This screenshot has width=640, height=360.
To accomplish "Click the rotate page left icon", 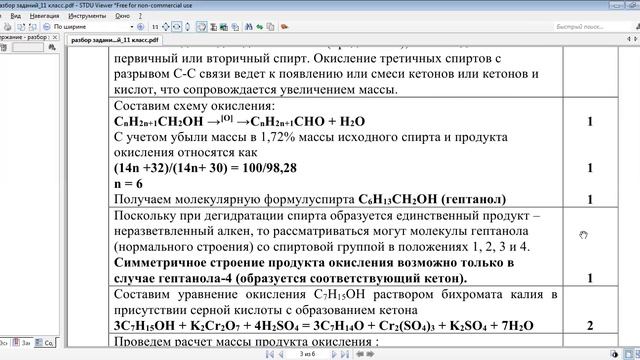I will [x=21, y=27].
